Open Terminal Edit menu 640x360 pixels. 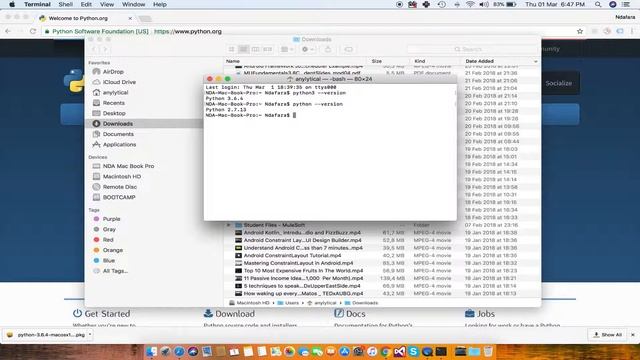coord(86,4)
